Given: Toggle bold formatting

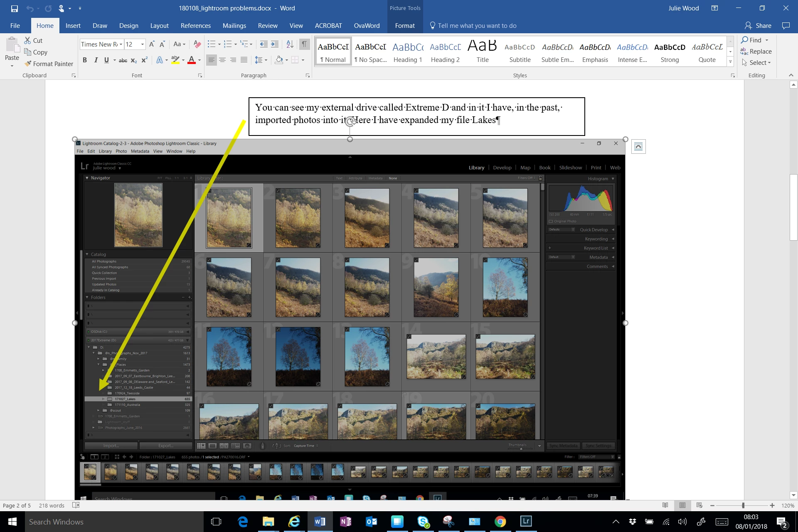Looking at the screenshot, I should [x=85, y=60].
